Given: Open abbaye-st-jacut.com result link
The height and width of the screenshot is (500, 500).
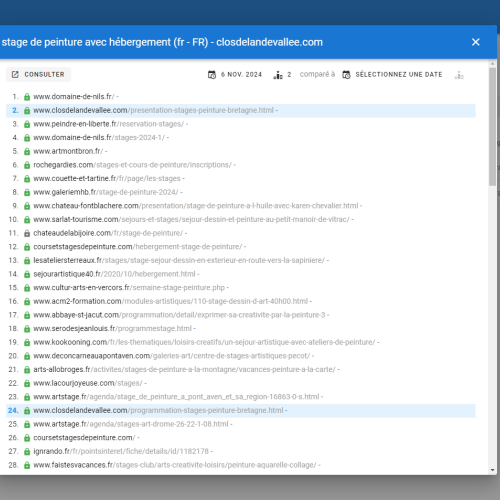Looking at the screenshot, I should (x=179, y=315).
